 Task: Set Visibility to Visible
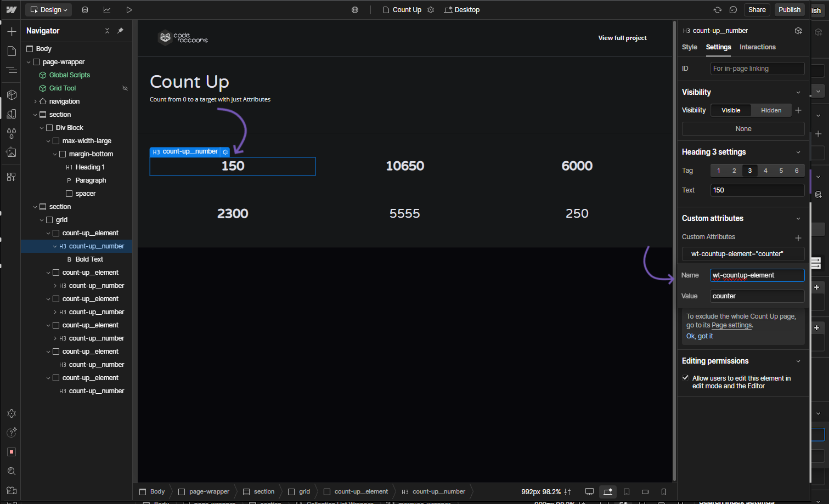[x=731, y=110]
